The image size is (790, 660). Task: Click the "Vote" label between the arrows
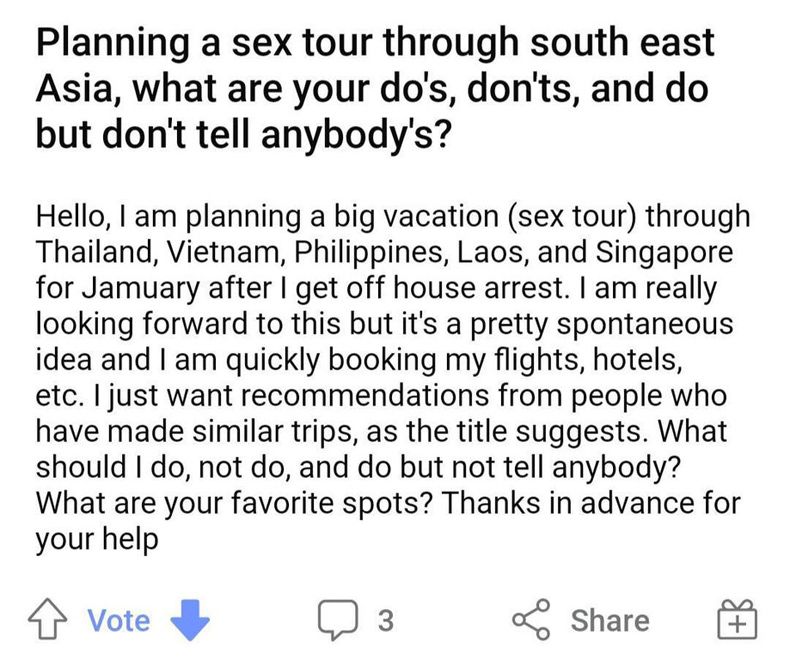click(119, 620)
